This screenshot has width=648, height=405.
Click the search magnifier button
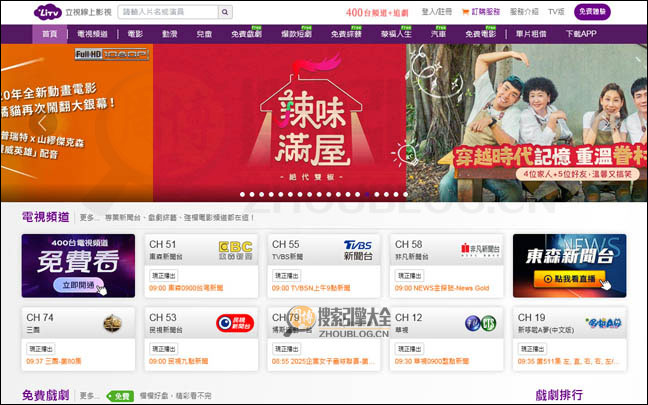pyautogui.click(x=225, y=12)
